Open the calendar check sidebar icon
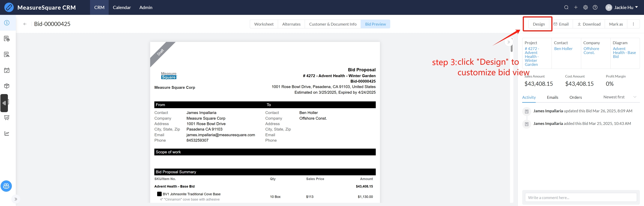The height and width of the screenshot is (206, 644). coord(7,70)
